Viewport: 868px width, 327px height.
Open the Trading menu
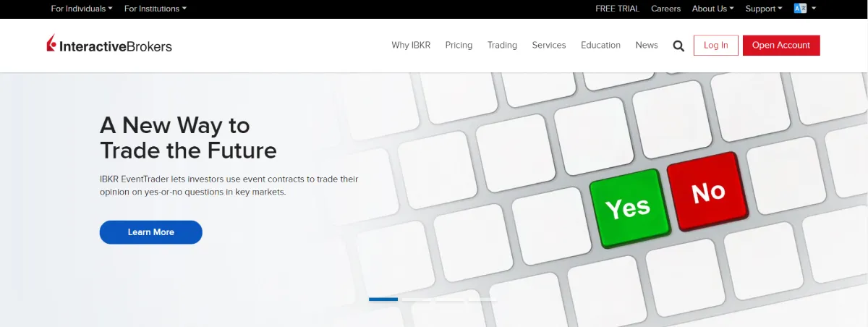point(502,45)
